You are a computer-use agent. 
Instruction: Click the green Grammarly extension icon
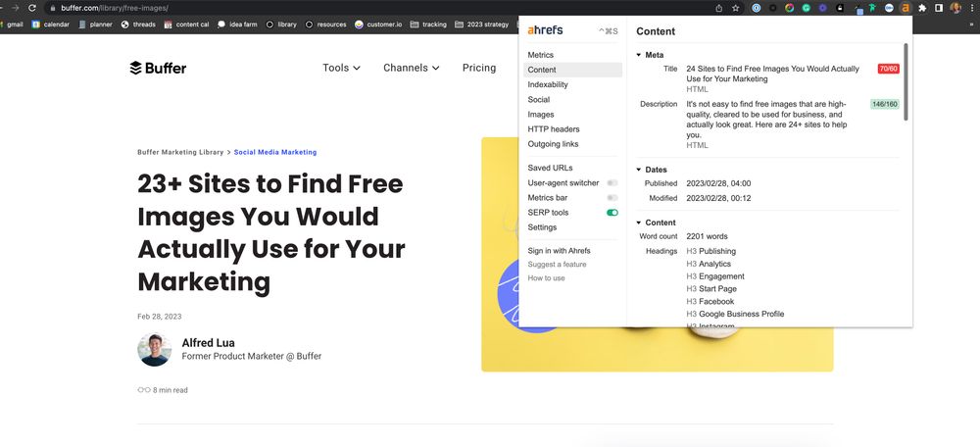(x=807, y=8)
